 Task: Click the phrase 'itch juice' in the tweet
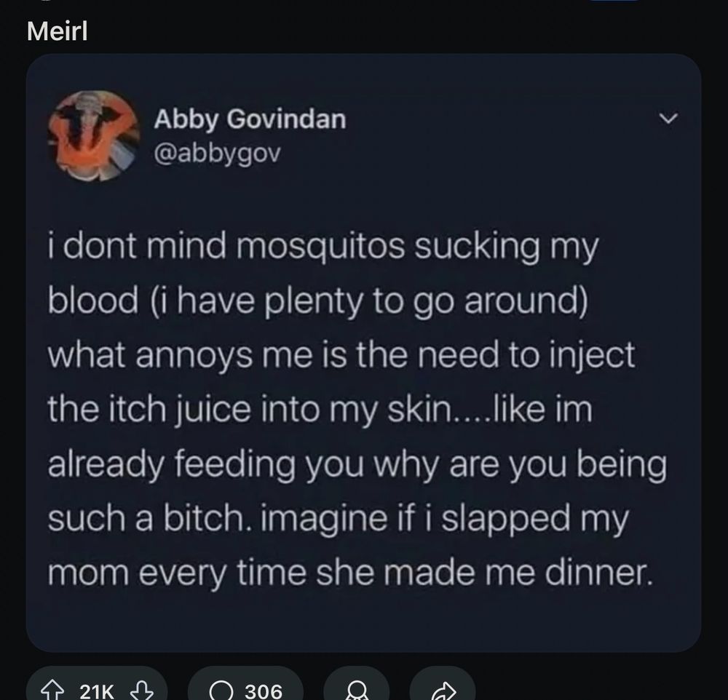pyautogui.click(x=181, y=410)
